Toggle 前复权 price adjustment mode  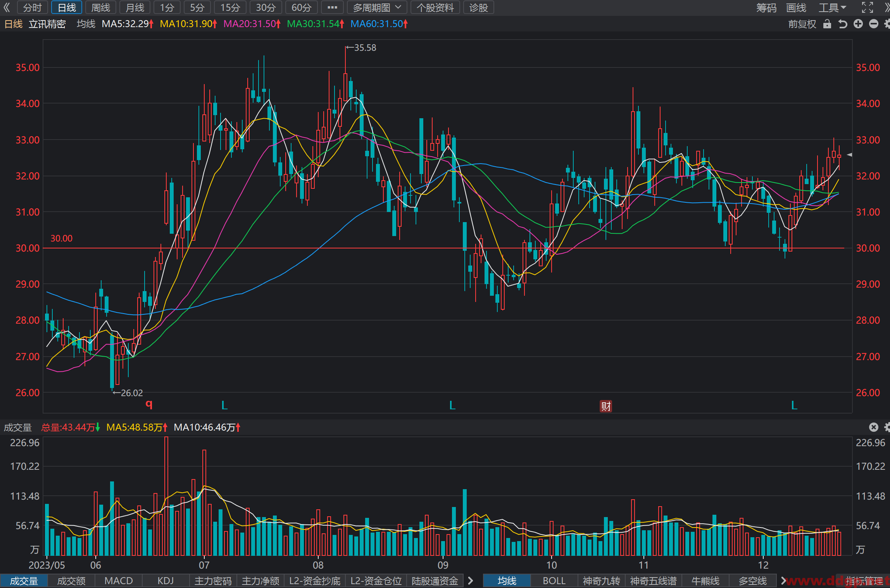[802, 24]
